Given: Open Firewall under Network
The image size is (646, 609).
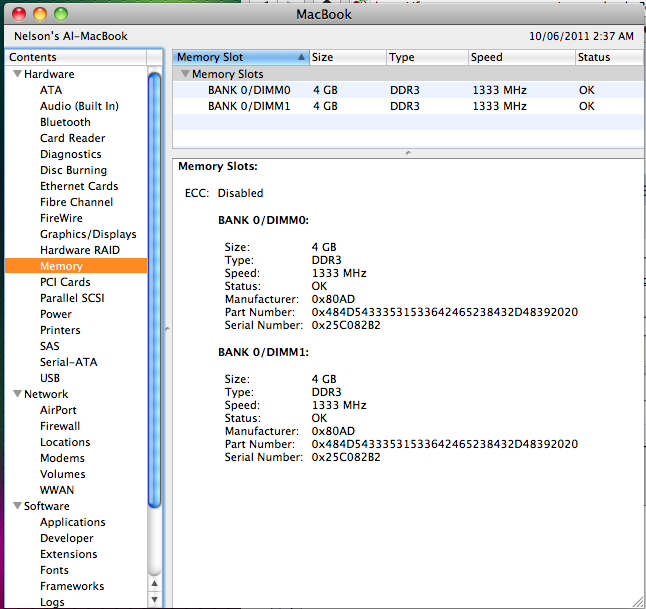Looking at the screenshot, I should pos(60,426).
